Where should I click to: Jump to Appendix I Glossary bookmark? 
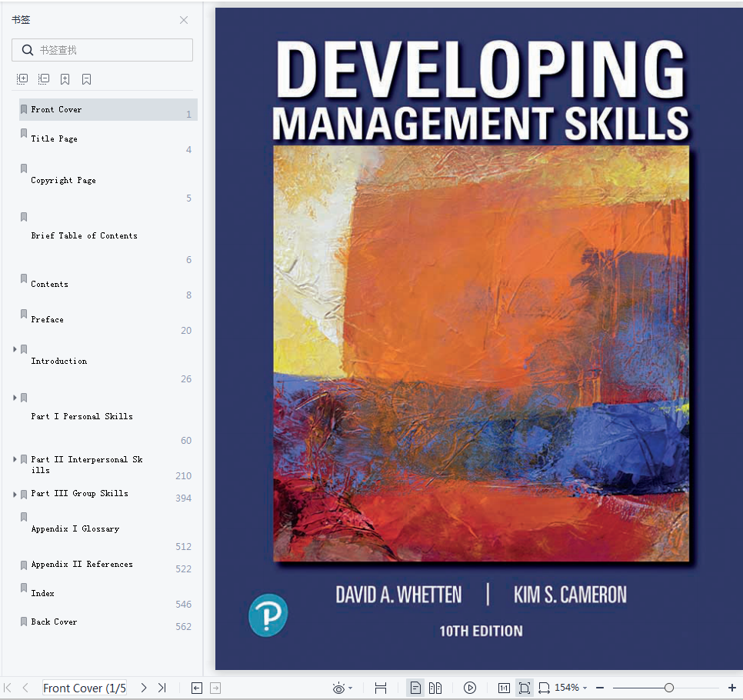pyautogui.click(x=75, y=529)
